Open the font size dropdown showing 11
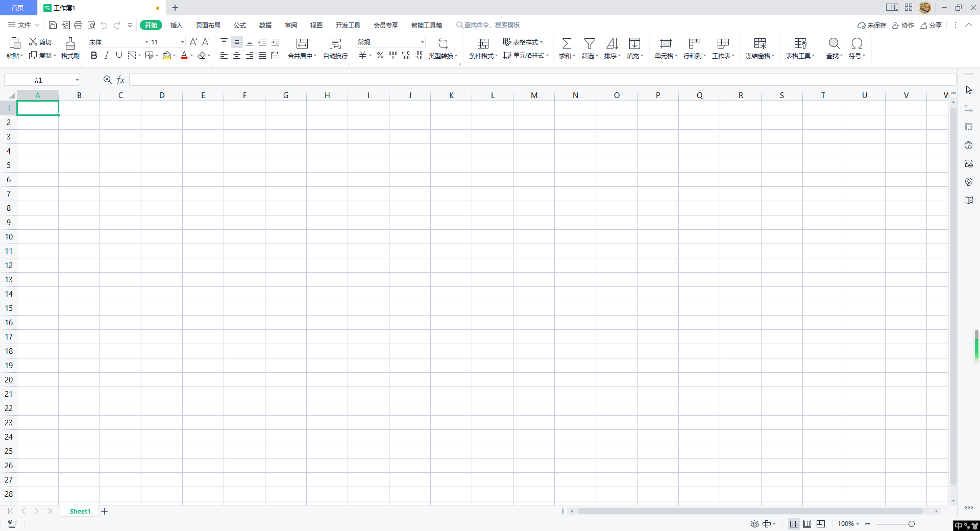 coord(182,42)
